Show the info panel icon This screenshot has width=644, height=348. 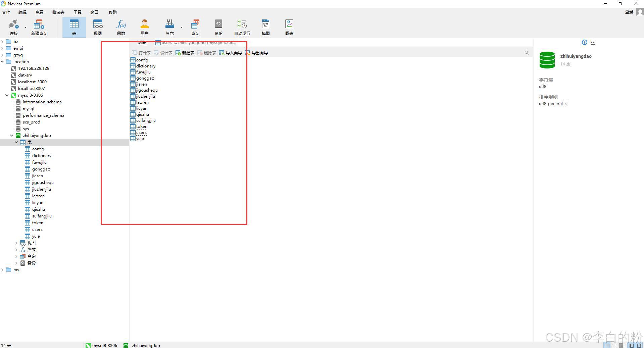pos(584,42)
